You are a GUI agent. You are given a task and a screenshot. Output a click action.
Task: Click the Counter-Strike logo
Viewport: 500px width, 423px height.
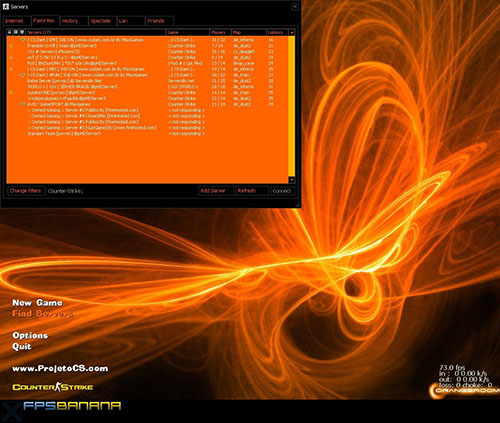53,387
